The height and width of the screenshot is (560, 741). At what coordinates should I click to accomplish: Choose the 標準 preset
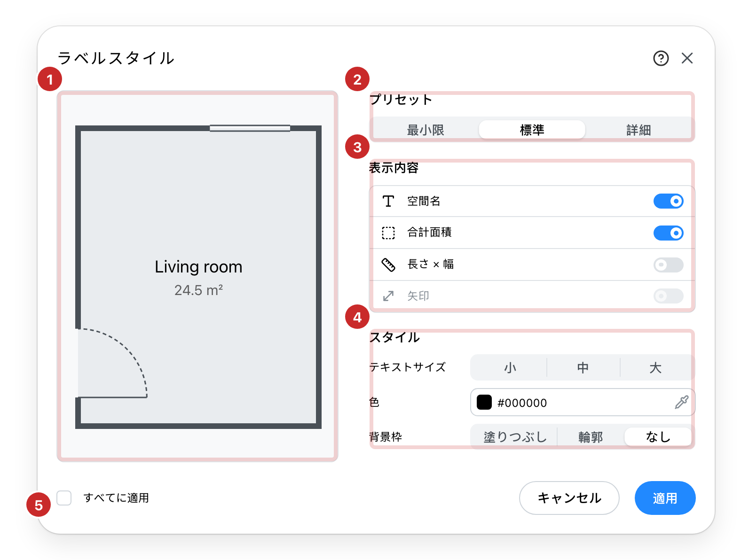click(532, 130)
